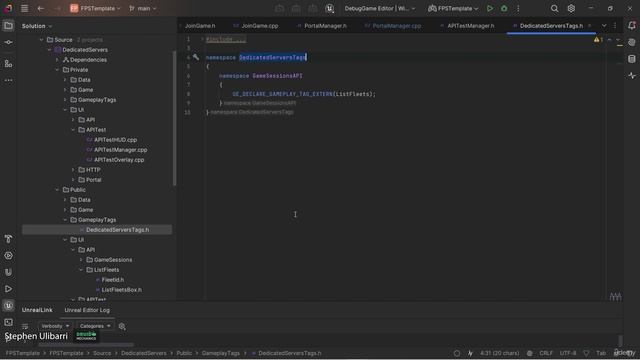Open the main branch dropdown
The image size is (640, 360).
[x=142, y=8]
